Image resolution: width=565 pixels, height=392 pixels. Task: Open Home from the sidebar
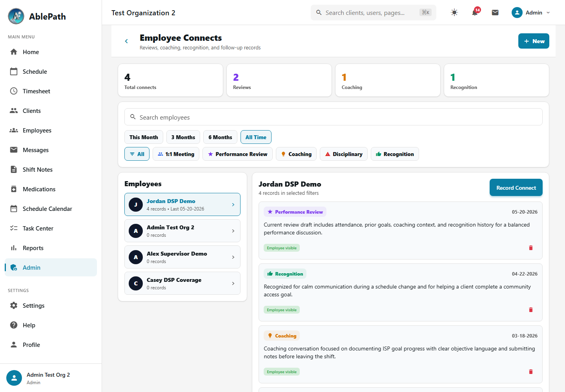51,52
